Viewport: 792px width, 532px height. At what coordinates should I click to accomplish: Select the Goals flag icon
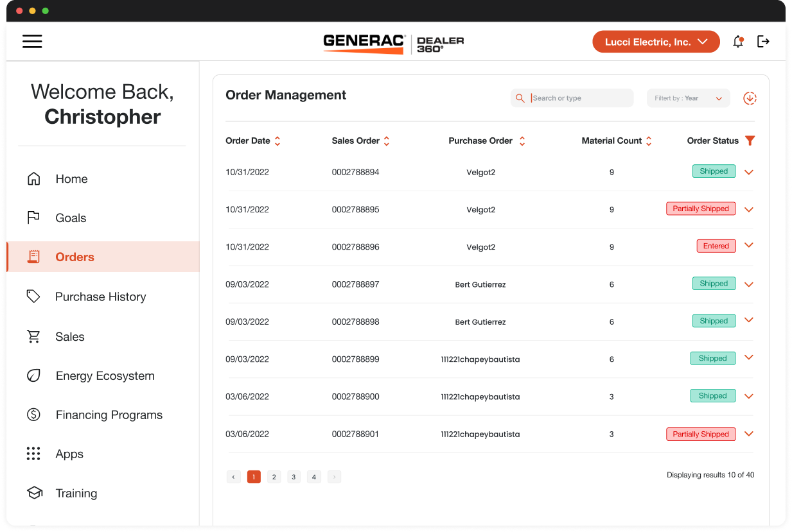pos(33,218)
